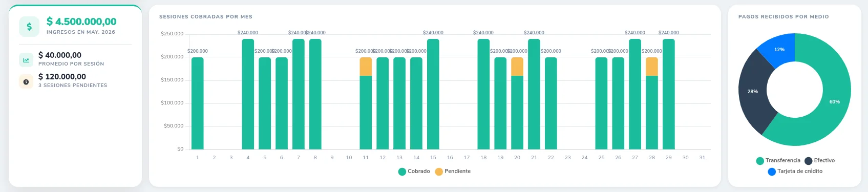Click the dollar sign income icon
Image resolution: width=868 pixels, height=192 pixels.
click(29, 27)
